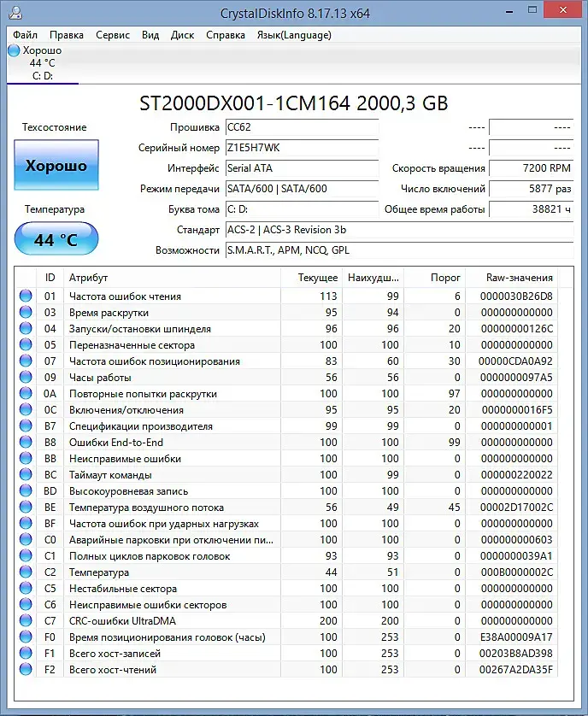Click status orb of row BB Неисправимые ошибки

(26, 459)
